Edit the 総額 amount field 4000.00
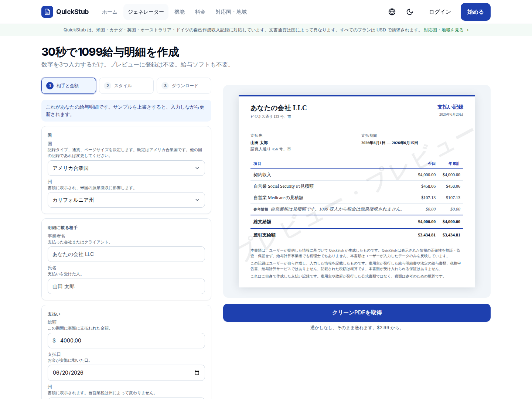 tap(126, 341)
